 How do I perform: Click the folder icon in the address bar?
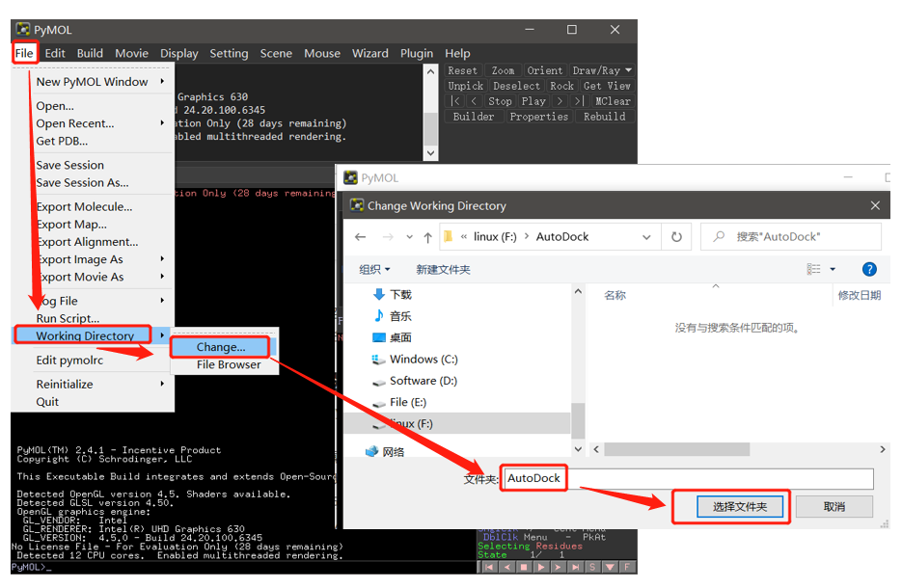(x=449, y=236)
